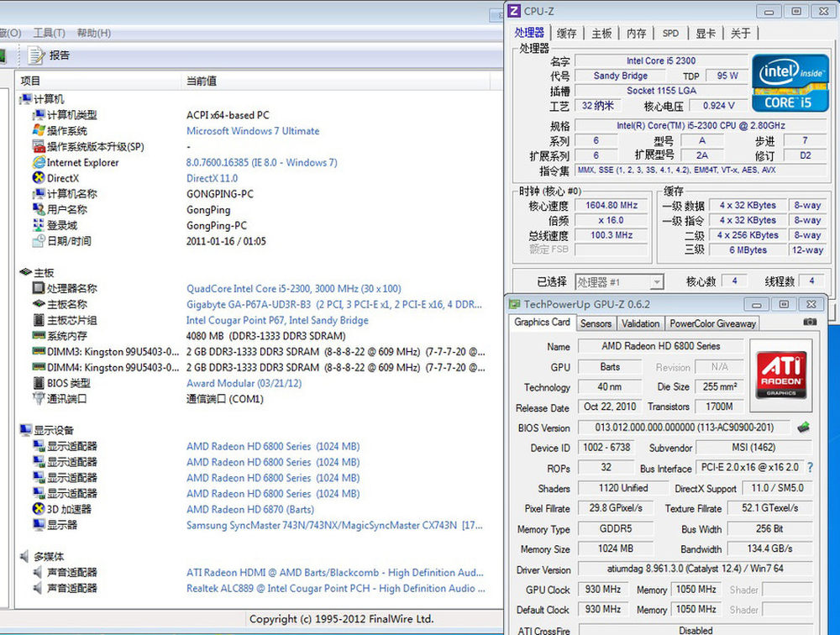840x635 pixels.
Task: Switch to the Graphics (显卡) tab in CPU-Z
Action: (x=705, y=34)
